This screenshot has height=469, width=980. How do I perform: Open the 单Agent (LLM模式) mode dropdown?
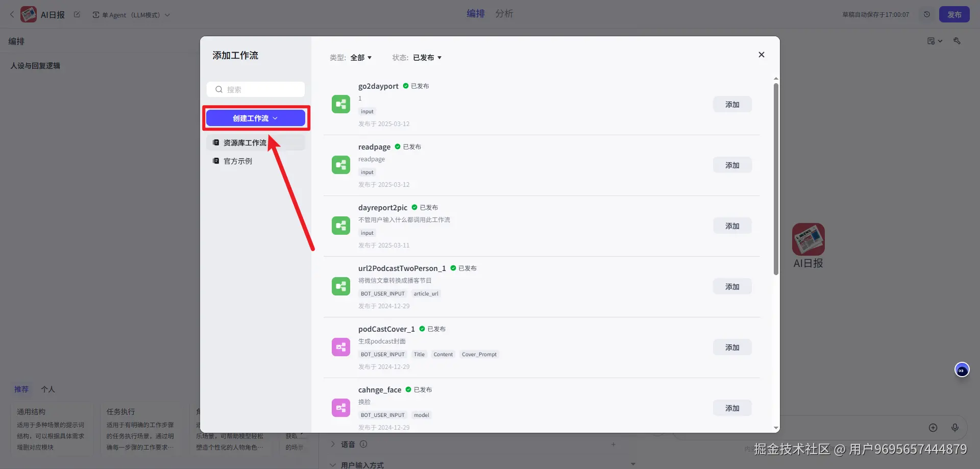coord(131,15)
